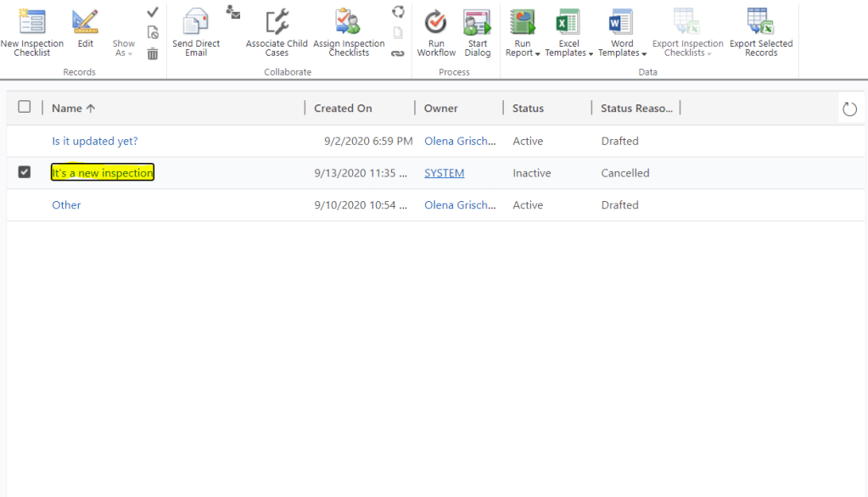Image resolution: width=868 pixels, height=497 pixels.
Task: Open the SYSTEM owner link
Action: click(x=444, y=173)
